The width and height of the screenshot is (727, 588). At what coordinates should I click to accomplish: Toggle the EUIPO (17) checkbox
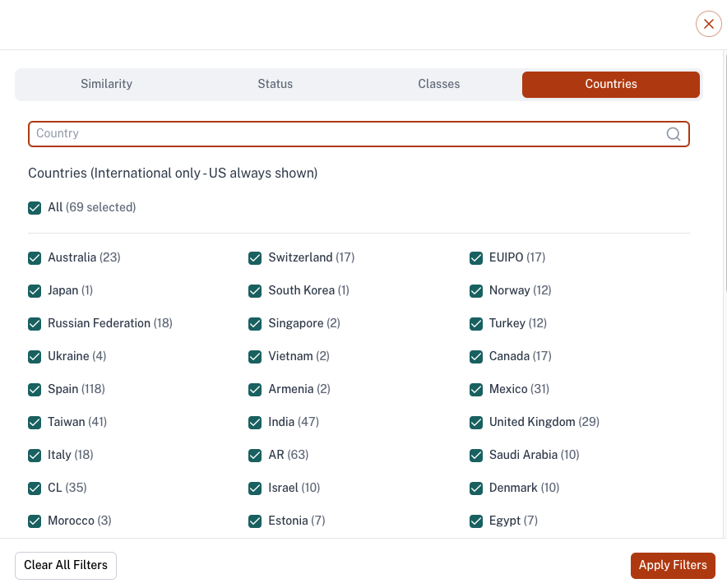(x=476, y=258)
